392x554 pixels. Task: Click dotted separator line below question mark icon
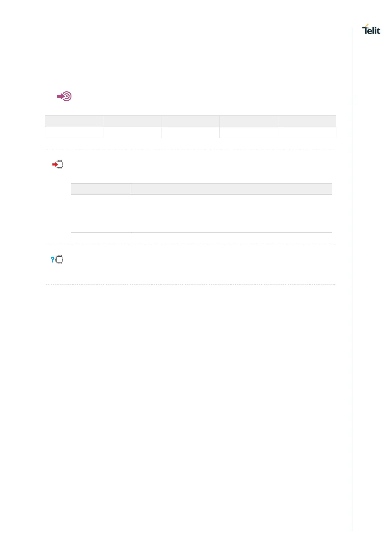coord(190,284)
